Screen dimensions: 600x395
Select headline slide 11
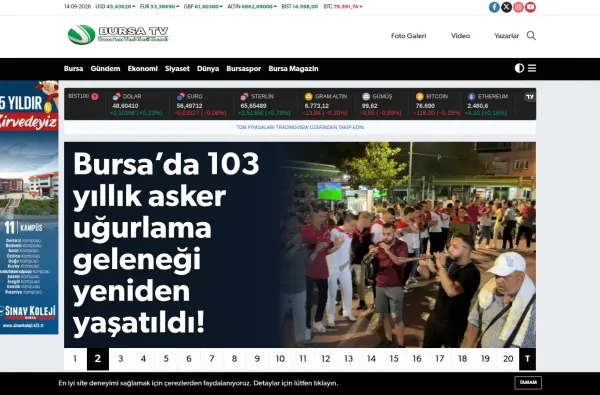point(303,359)
